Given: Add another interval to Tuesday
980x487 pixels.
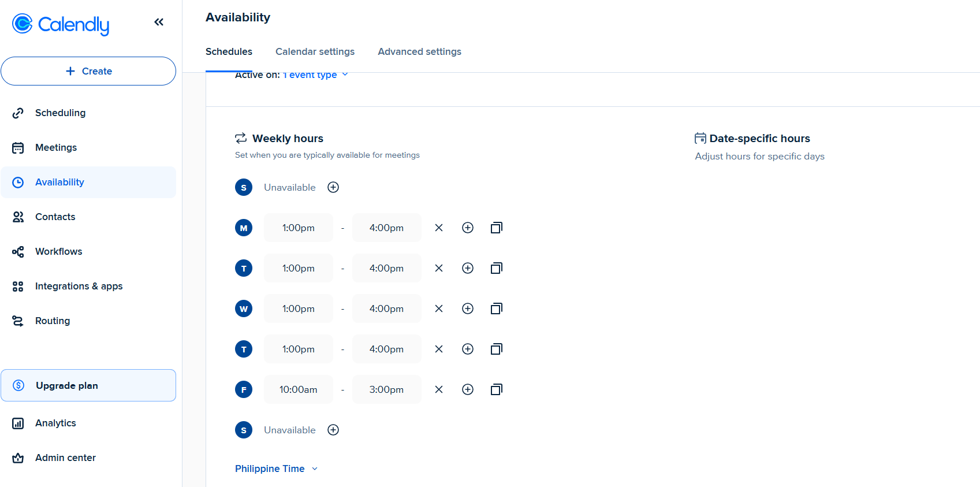Looking at the screenshot, I should pyautogui.click(x=468, y=268).
